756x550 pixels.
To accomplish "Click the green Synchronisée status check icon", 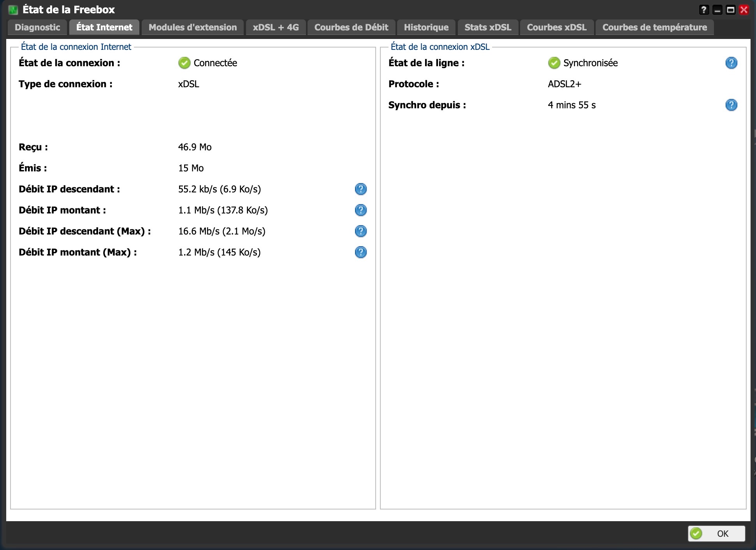I will click(554, 63).
